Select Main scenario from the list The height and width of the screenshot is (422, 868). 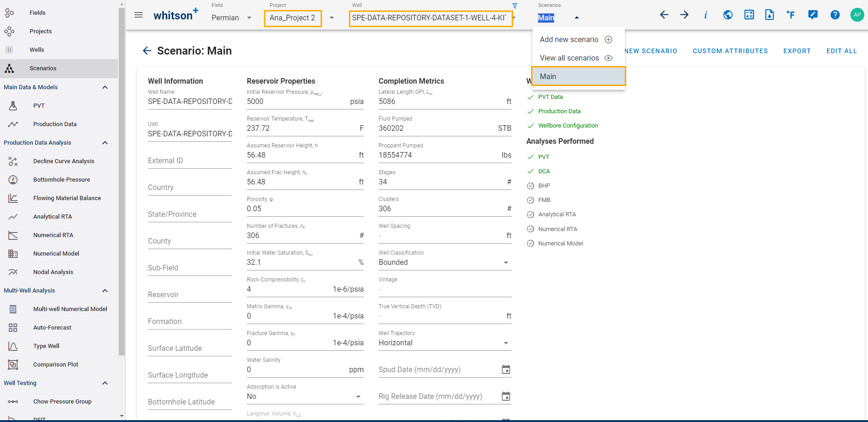point(578,76)
